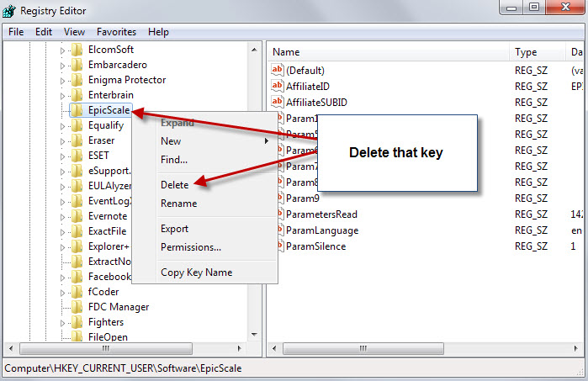Open the File menu

pos(16,32)
